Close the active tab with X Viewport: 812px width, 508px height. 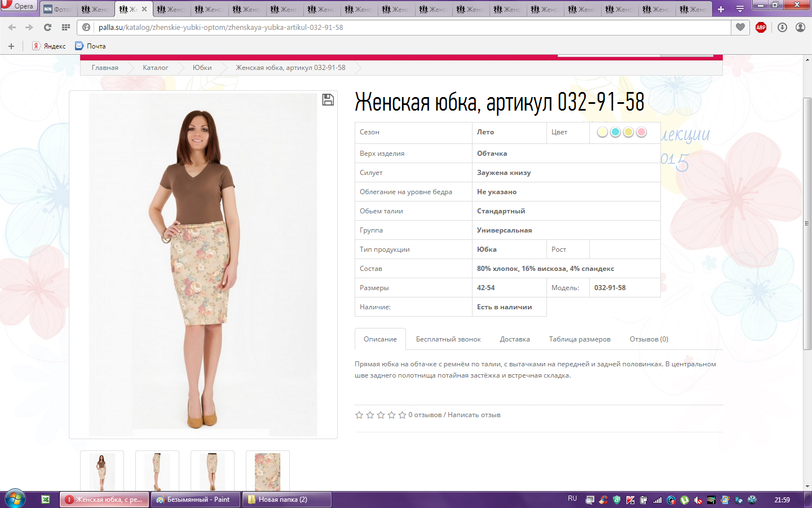click(144, 9)
